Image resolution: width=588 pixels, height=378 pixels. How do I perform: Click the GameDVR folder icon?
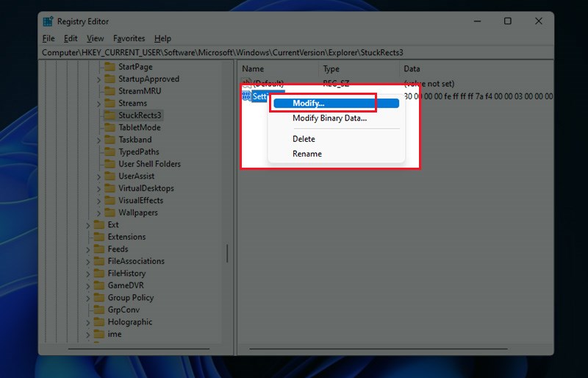click(99, 285)
